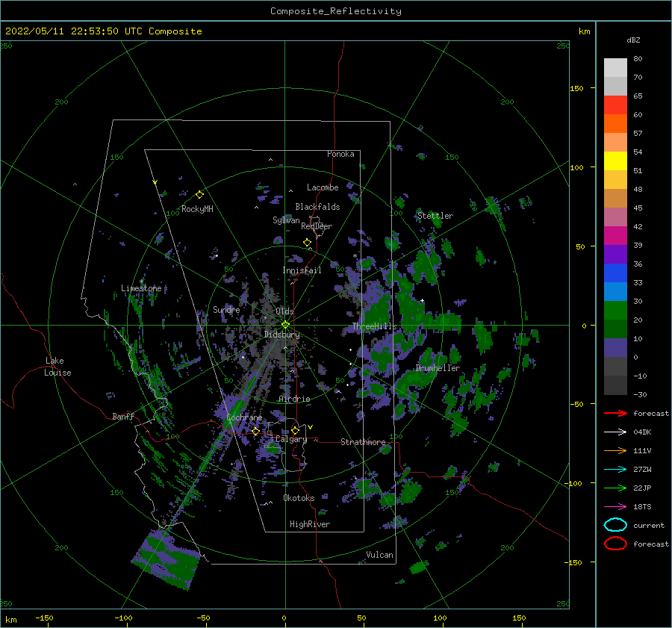Click the Cochrane town label
Screen dimensions: 672x628
(x=244, y=417)
